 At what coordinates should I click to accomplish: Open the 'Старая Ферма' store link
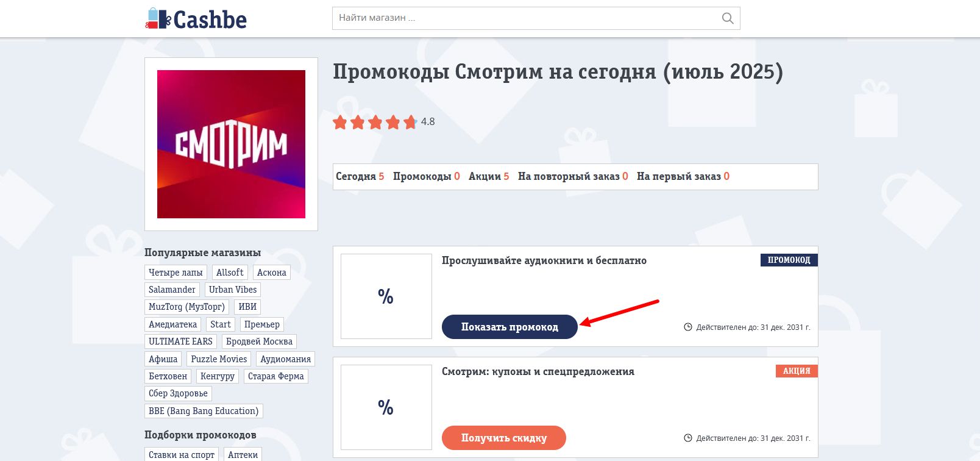pyautogui.click(x=276, y=376)
